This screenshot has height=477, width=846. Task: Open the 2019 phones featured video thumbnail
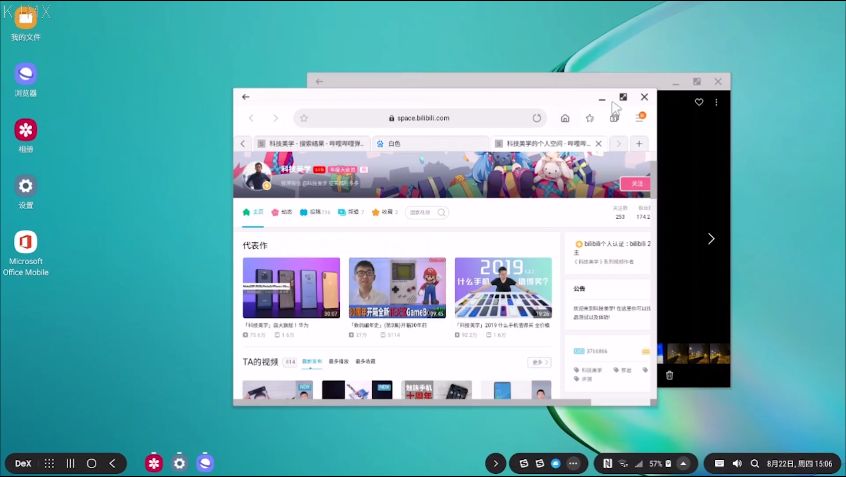(503, 288)
